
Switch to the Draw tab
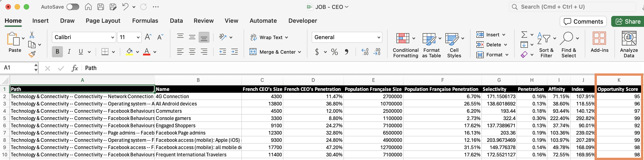67,21
